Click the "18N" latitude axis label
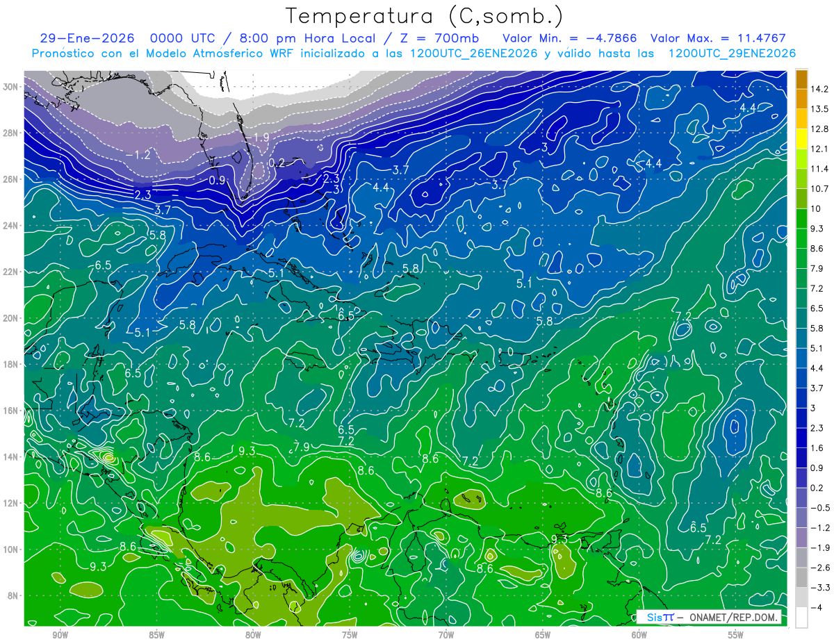 click(x=10, y=364)
